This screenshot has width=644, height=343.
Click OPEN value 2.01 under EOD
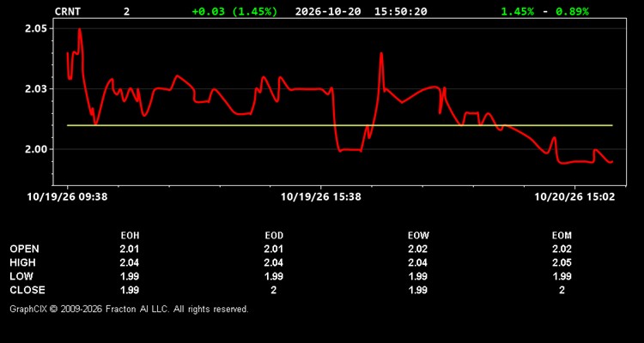click(x=274, y=249)
